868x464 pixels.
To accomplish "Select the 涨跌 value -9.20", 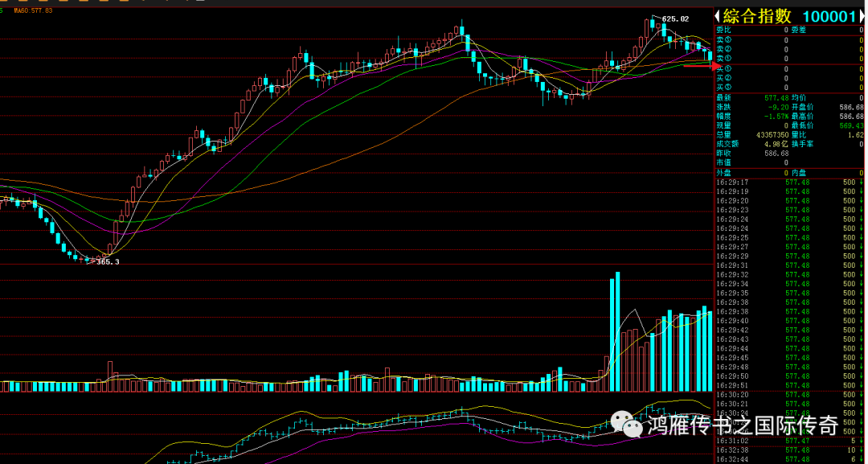I will [778, 108].
